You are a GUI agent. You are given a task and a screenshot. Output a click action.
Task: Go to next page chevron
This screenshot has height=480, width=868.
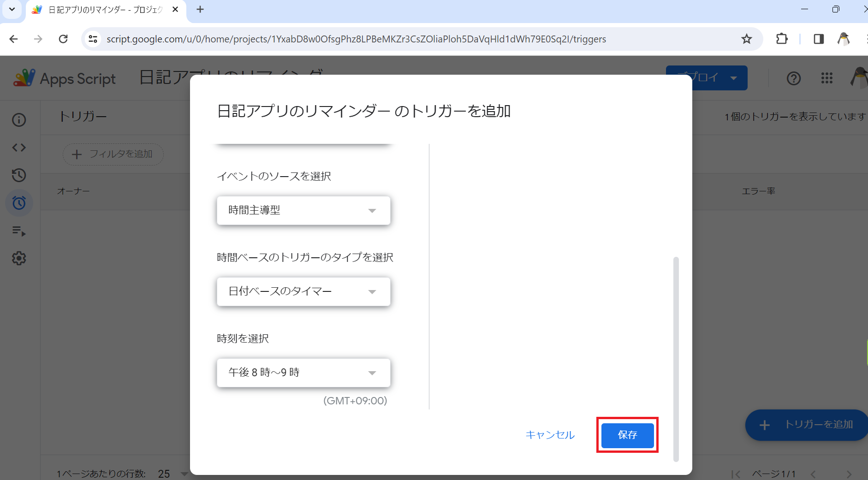(x=849, y=474)
